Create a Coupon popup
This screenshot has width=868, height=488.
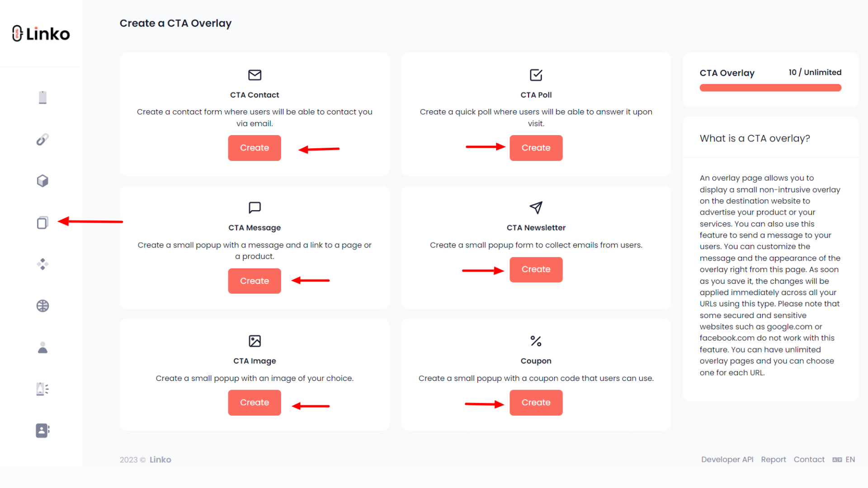(536, 402)
